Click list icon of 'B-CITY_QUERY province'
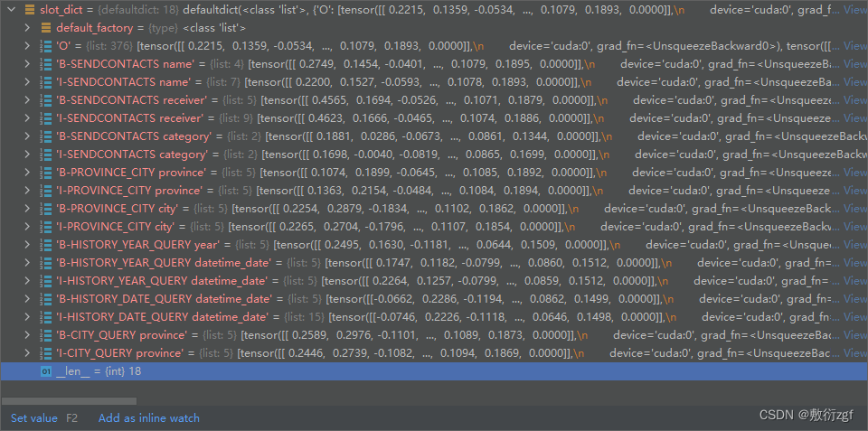The width and height of the screenshot is (868, 431). pyautogui.click(x=46, y=334)
